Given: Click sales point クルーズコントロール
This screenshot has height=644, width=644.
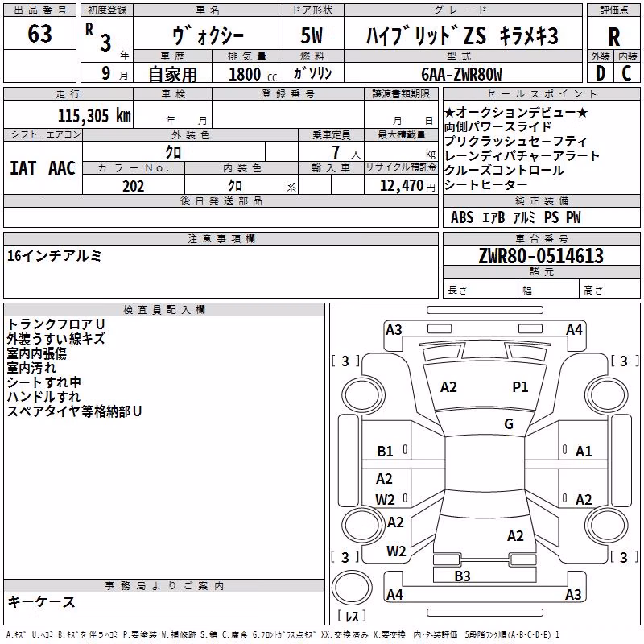Looking at the screenshot, I should coord(504,170).
